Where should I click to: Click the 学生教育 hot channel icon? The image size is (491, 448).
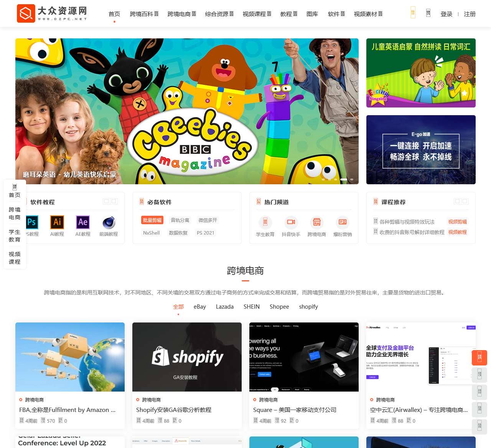coord(265,222)
